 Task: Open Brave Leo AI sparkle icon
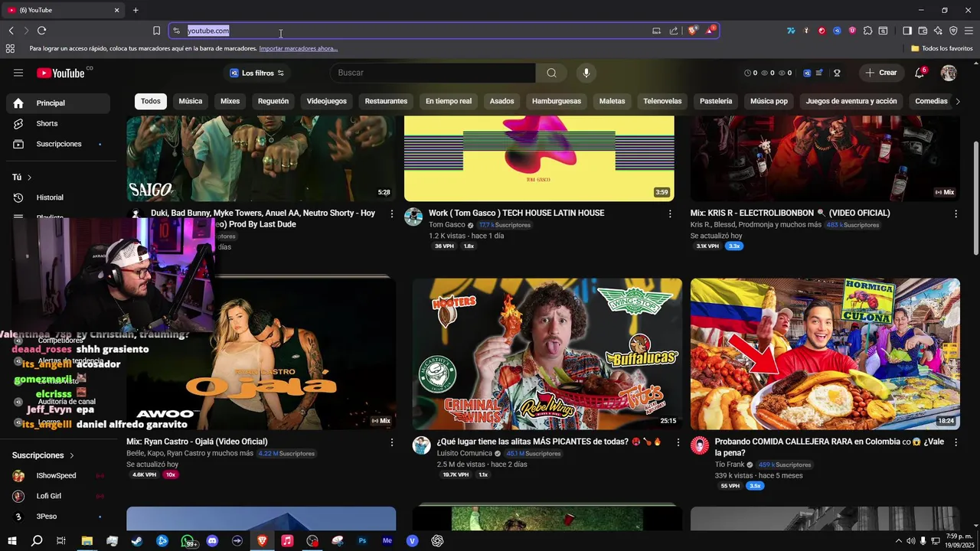(938, 31)
